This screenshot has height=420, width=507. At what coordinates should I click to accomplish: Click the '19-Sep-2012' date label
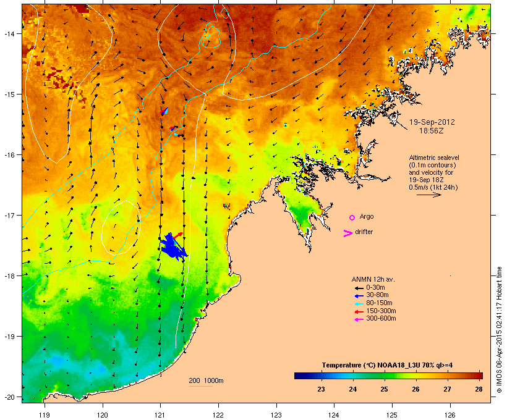pyautogui.click(x=432, y=122)
